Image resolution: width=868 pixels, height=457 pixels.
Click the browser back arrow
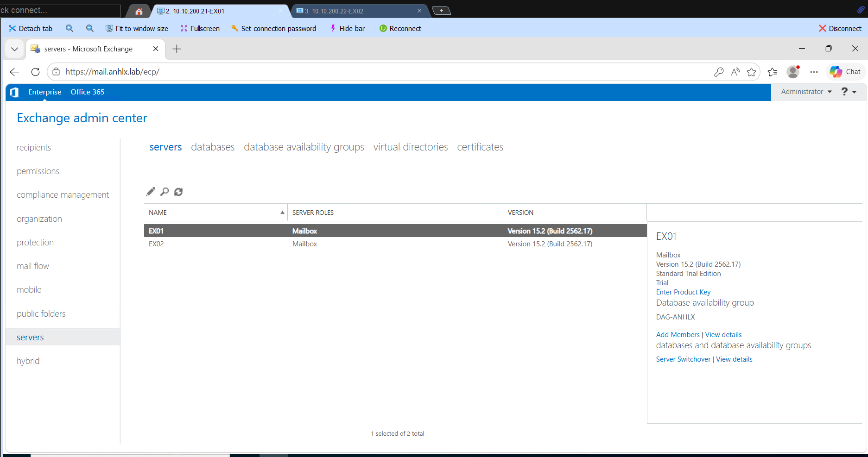point(15,72)
